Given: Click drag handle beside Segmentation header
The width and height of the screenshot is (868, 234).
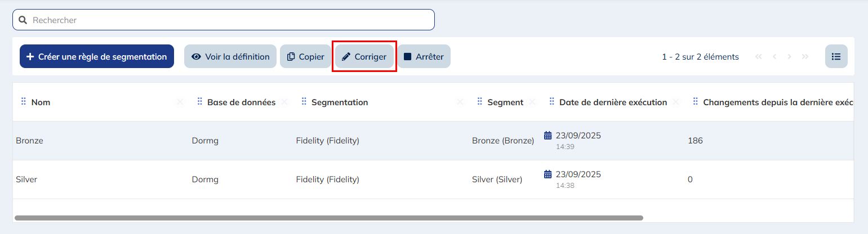Looking at the screenshot, I should pyautogui.click(x=304, y=102).
